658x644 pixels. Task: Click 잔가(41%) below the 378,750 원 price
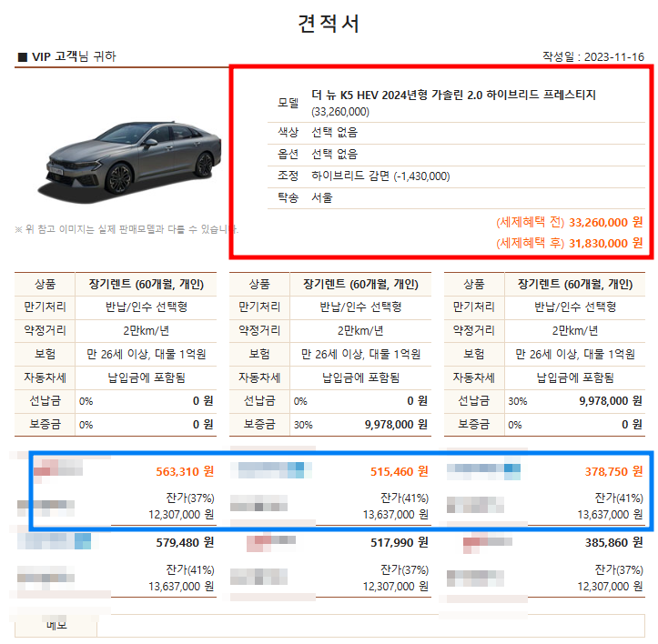click(x=619, y=498)
